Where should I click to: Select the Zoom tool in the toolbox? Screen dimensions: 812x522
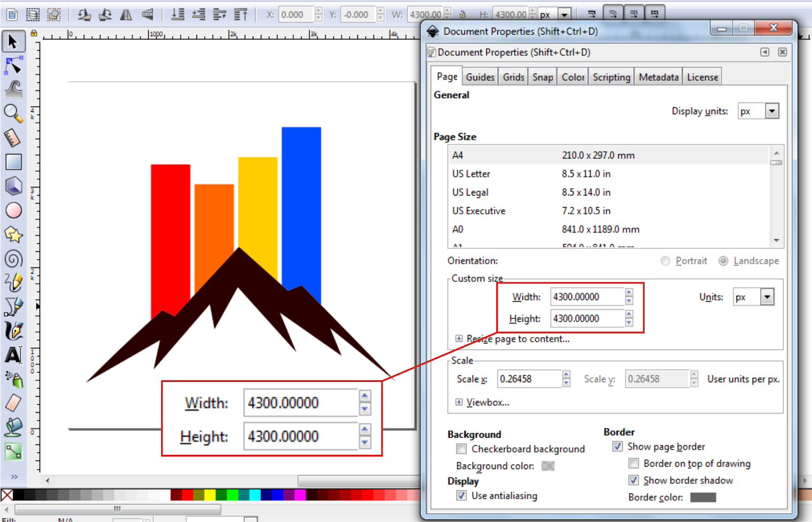(x=14, y=113)
